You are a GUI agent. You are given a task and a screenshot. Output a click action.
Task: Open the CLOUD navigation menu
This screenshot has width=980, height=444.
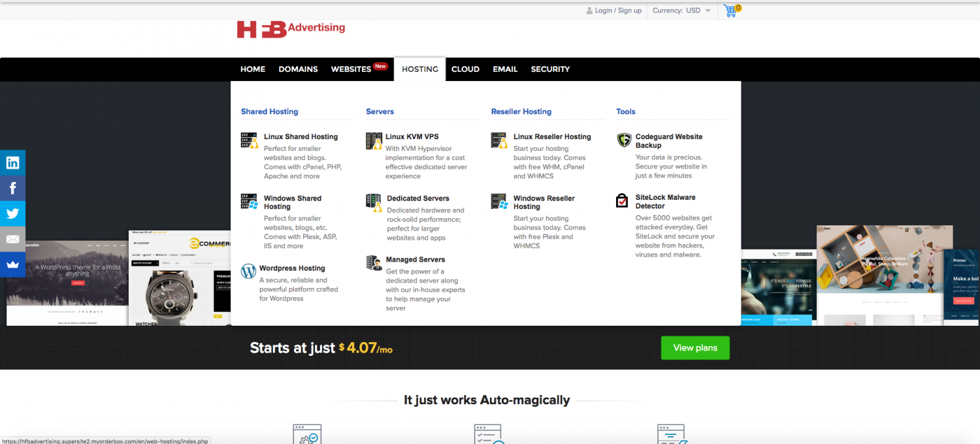pos(465,69)
